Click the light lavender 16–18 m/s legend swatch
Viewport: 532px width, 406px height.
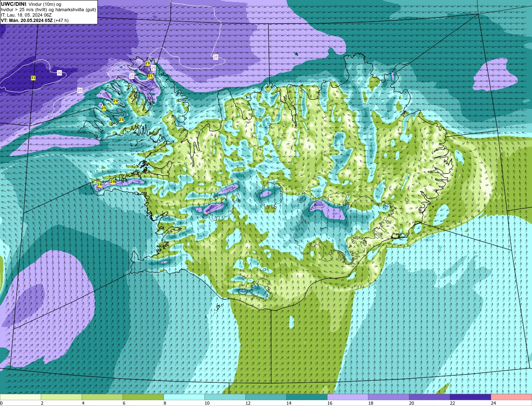[348, 397]
